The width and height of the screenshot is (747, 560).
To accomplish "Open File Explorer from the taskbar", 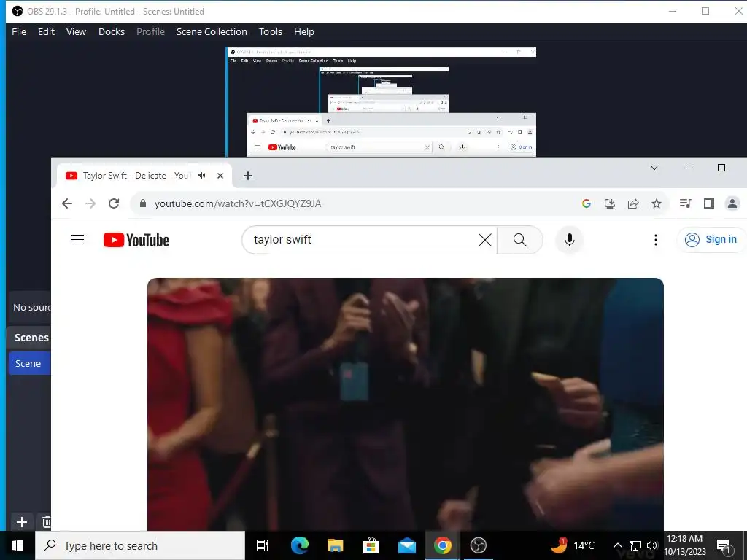I will [336, 545].
